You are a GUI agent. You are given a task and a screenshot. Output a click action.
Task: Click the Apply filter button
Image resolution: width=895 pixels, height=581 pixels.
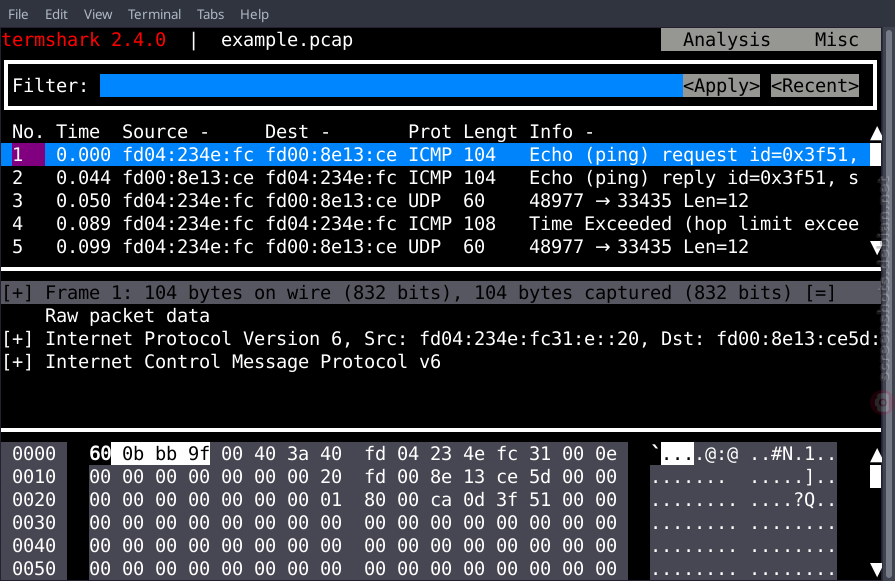[721, 86]
